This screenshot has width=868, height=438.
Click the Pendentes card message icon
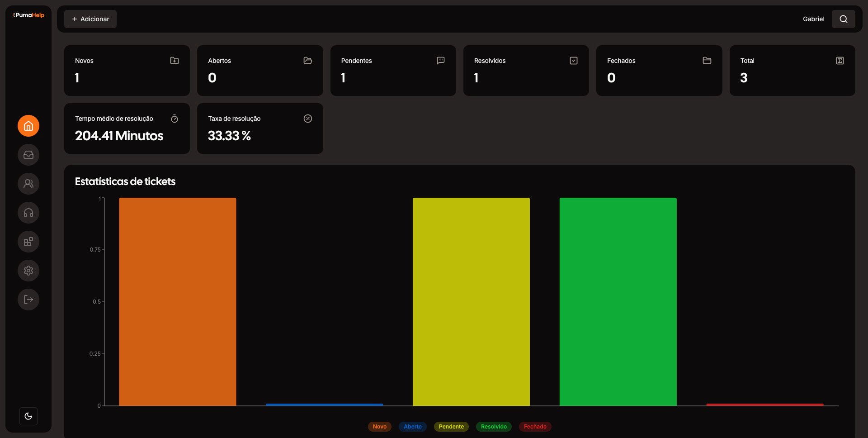click(x=441, y=61)
